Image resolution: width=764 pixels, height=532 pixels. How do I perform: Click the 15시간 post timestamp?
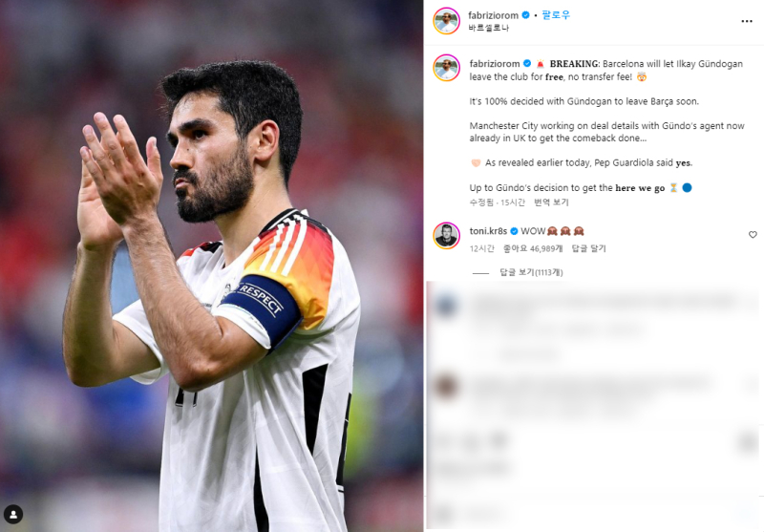point(513,202)
